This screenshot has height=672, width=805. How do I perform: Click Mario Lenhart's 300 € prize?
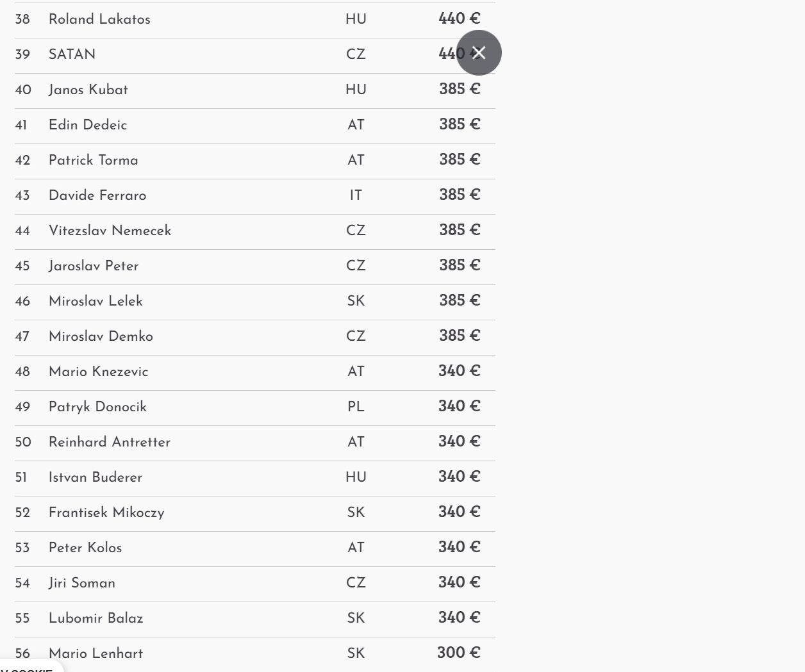[x=458, y=653]
